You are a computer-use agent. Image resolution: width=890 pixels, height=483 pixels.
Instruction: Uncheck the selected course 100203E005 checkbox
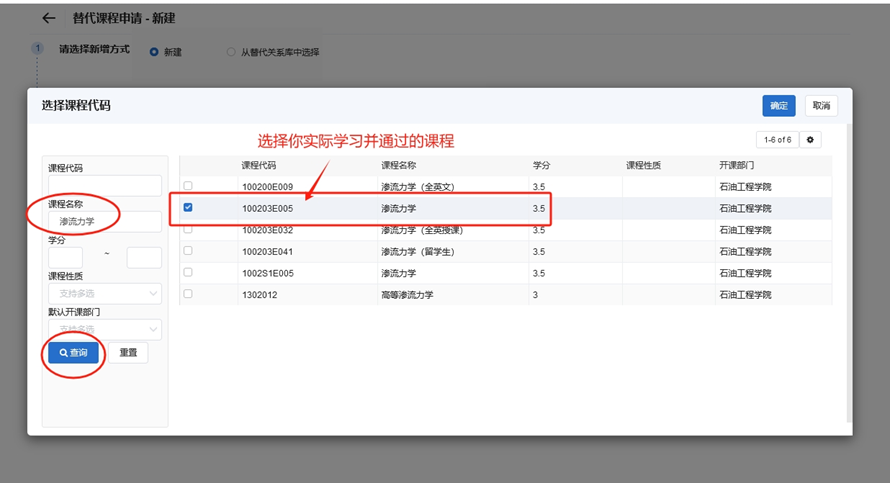[188, 208]
